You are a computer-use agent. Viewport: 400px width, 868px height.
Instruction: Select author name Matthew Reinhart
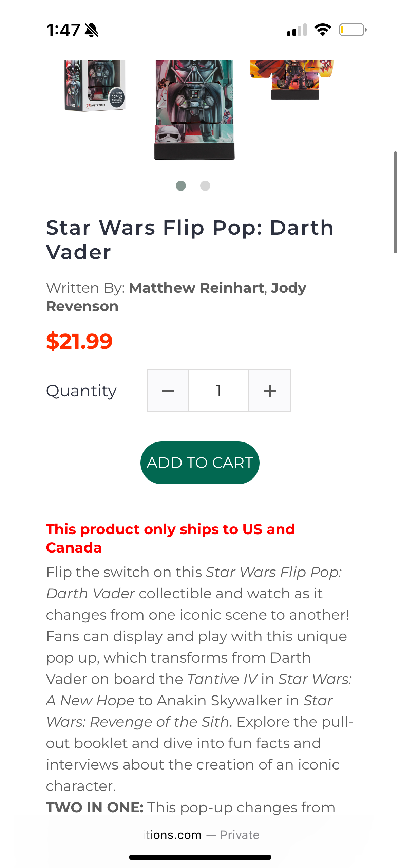196,288
